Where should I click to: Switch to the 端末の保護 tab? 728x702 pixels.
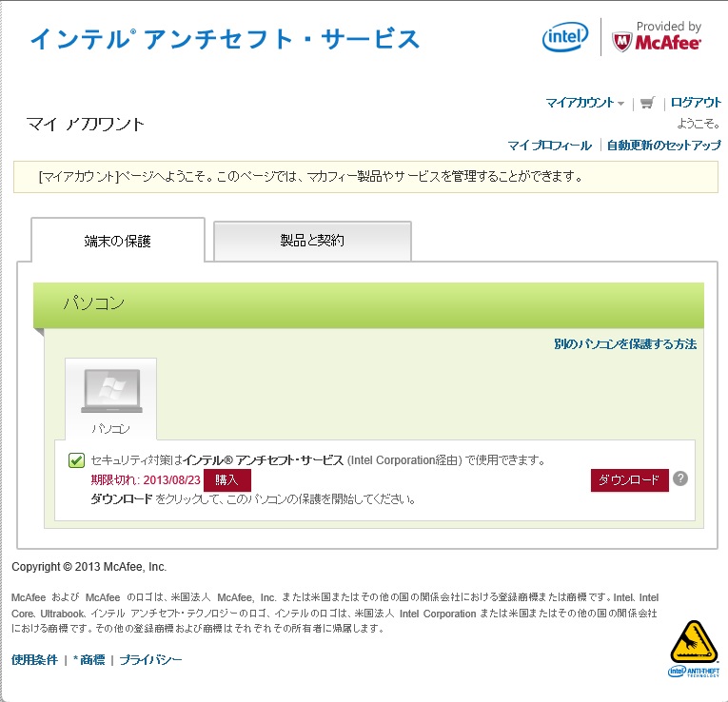(x=118, y=241)
